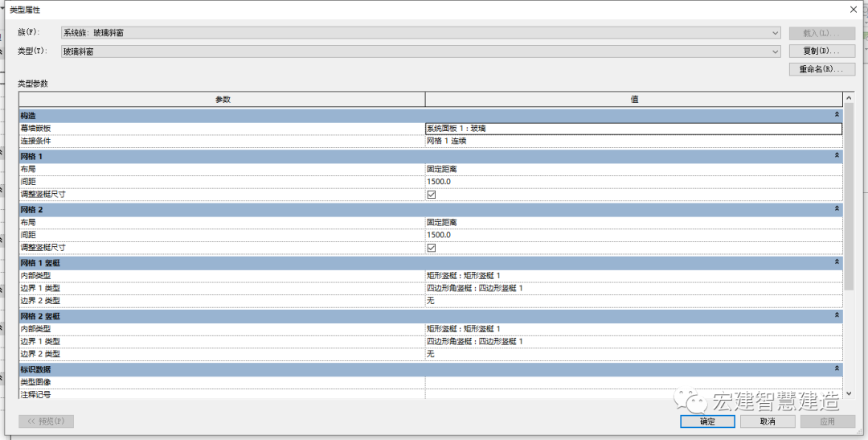This screenshot has width=868, height=440.
Task: Collapse the 网格 1 group chevron
Action: tap(837, 156)
